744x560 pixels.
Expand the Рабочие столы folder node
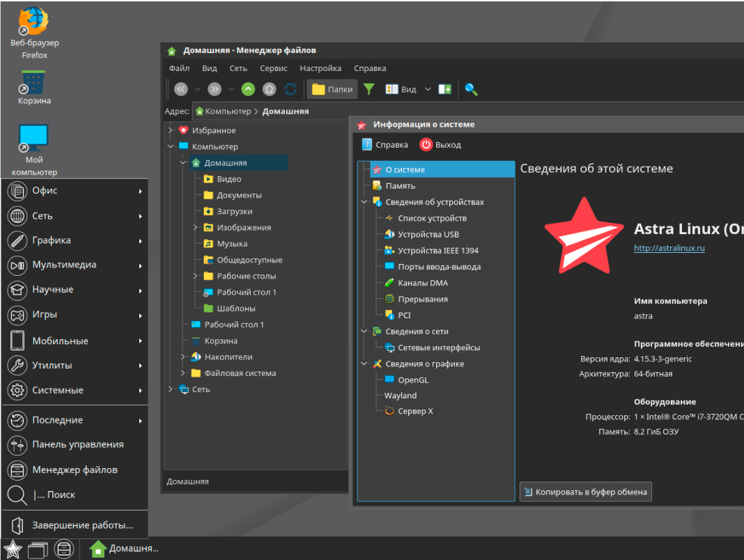[196, 276]
